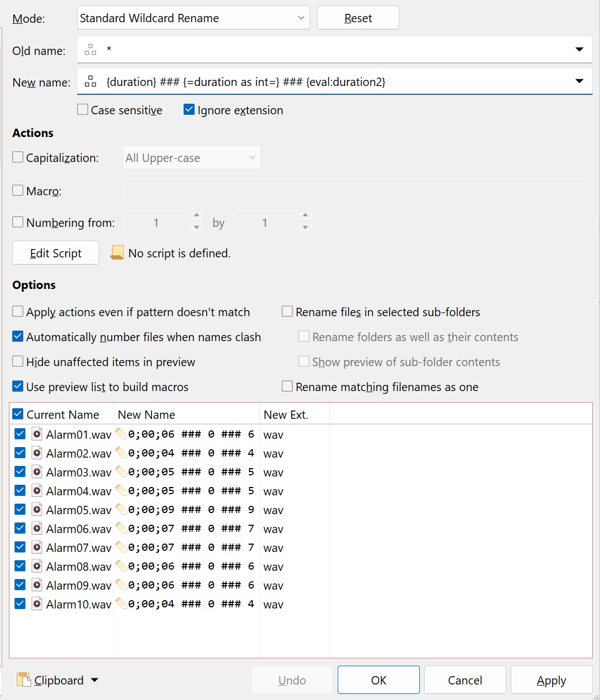Click the rename tag icon in Alarm03.wav row
The width and height of the screenshot is (600, 700).
click(121, 471)
